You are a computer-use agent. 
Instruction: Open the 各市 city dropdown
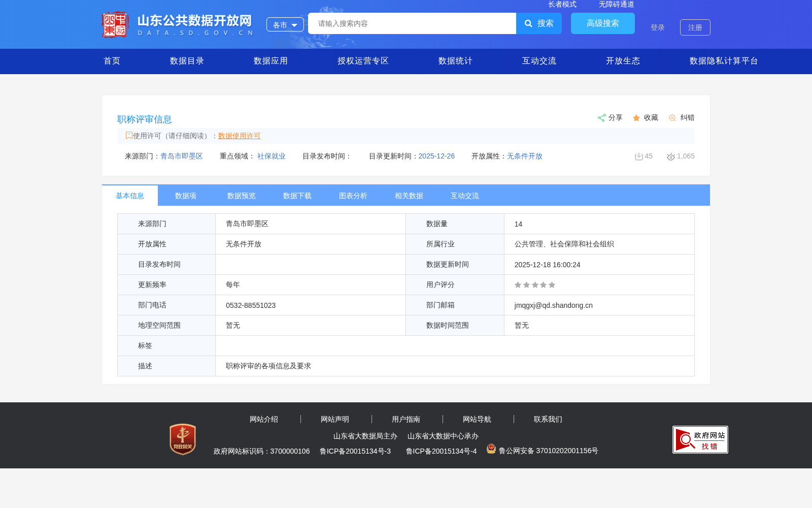pos(285,24)
